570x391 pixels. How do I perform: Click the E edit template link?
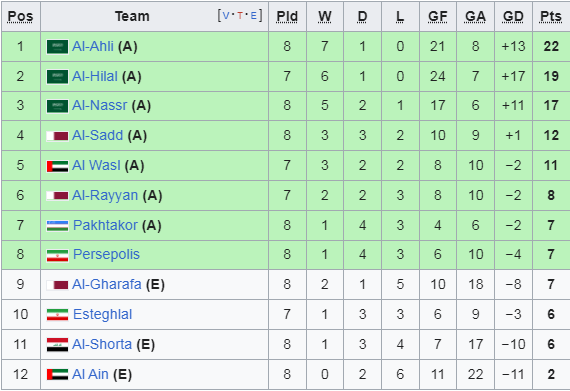coord(254,16)
